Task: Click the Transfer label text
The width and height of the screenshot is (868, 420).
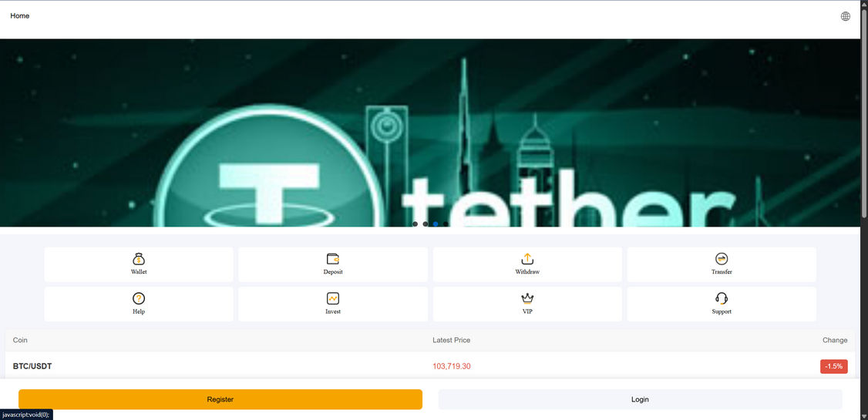Action: tap(722, 272)
